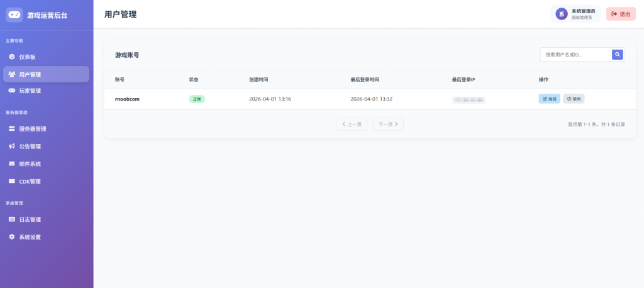Click the 邮件系统 envelope icon

point(12,164)
